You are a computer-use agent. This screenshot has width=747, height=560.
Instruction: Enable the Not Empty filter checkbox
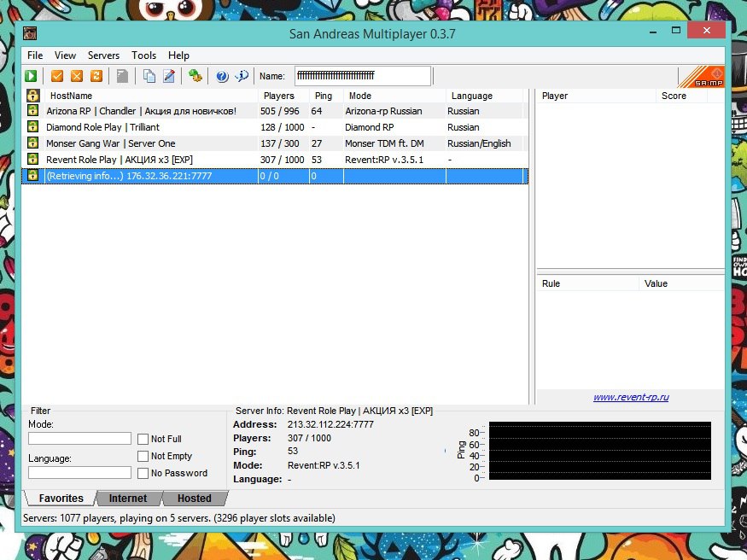[143, 456]
